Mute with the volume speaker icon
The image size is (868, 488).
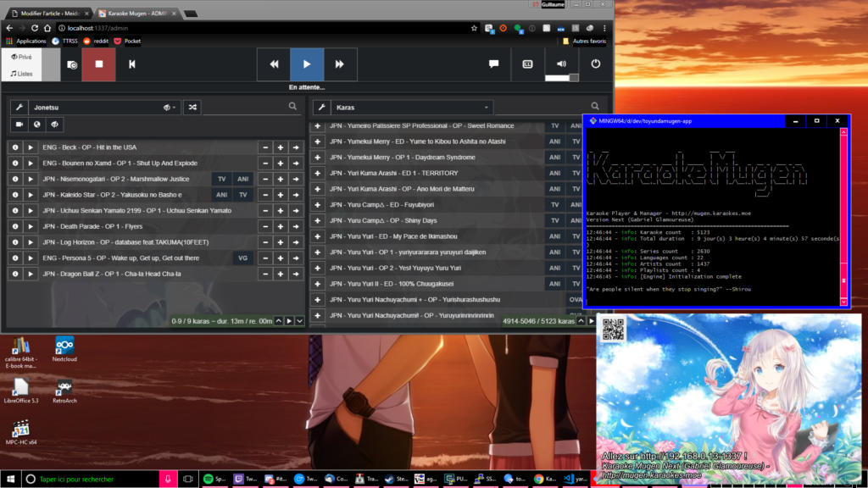pos(561,63)
